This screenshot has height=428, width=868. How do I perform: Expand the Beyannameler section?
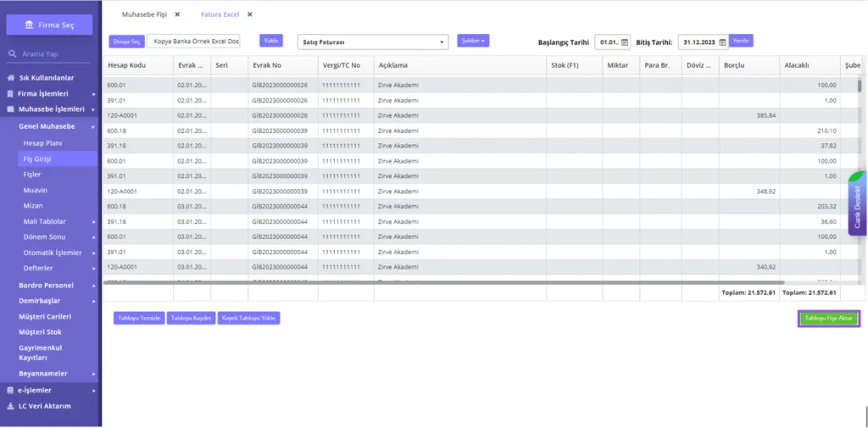coord(93,374)
